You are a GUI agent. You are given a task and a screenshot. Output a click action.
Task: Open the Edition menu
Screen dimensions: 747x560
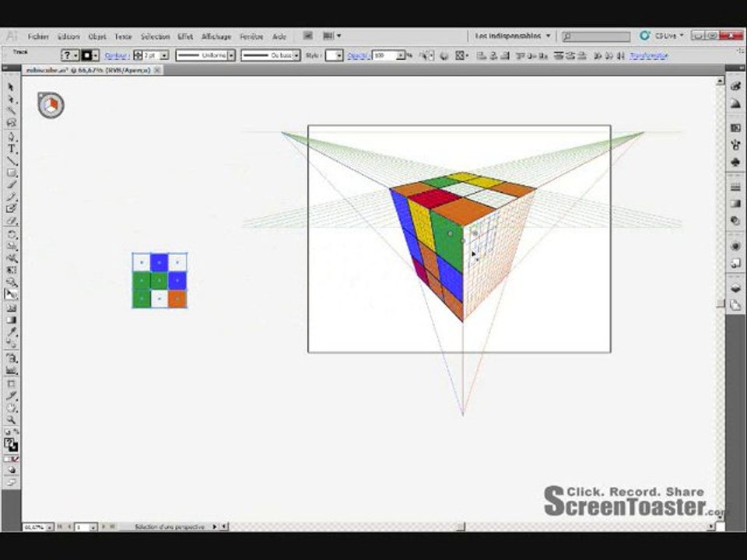(68, 37)
